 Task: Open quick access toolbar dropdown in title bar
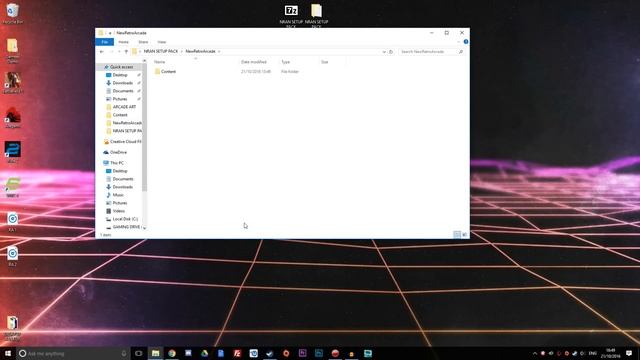[110, 33]
